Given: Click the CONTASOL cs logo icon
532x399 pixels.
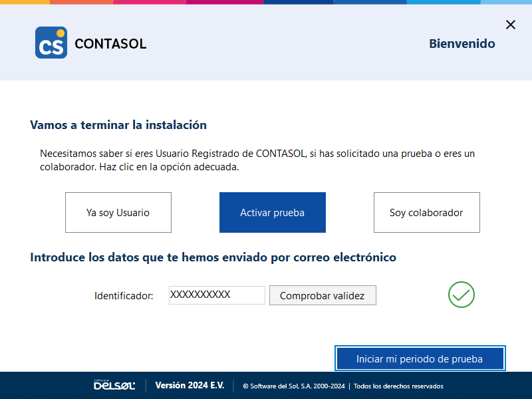Looking at the screenshot, I should tap(51, 43).
